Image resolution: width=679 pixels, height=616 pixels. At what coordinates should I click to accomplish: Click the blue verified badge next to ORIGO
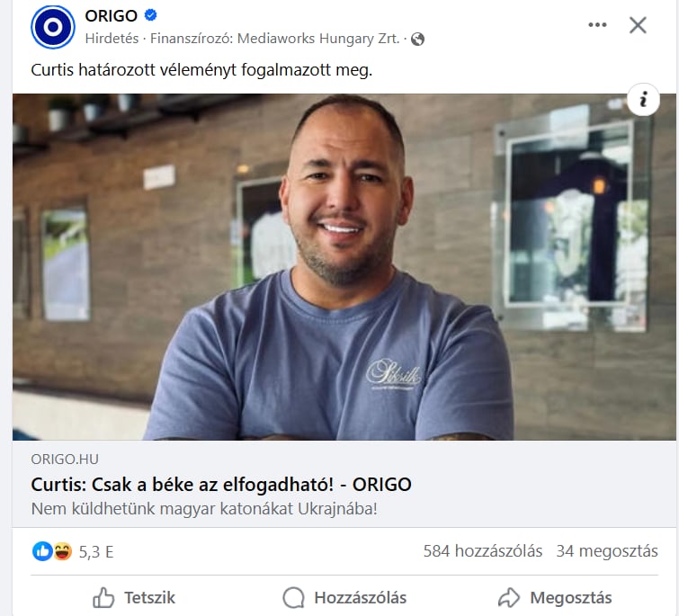pyautogui.click(x=150, y=15)
